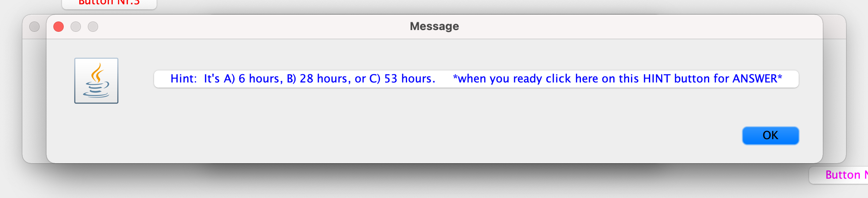Click the 'C) 53 hours' text in hint
The height and width of the screenshot is (198, 868).
402,79
